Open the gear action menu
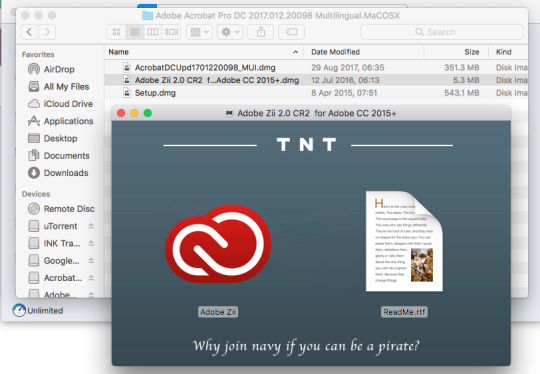This screenshot has width=540, height=374. coord(230,32)
